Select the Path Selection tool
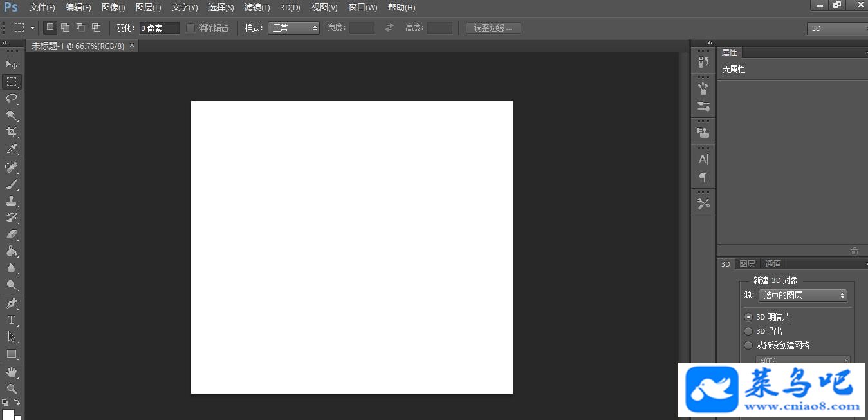This screenshot has height=420, width=868. click(12, 336)
